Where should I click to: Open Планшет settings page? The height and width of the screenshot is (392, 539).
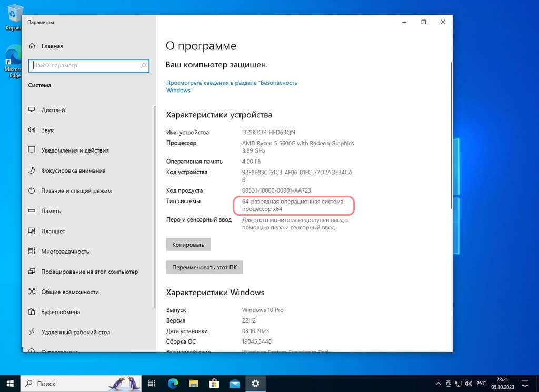(53, 231)
